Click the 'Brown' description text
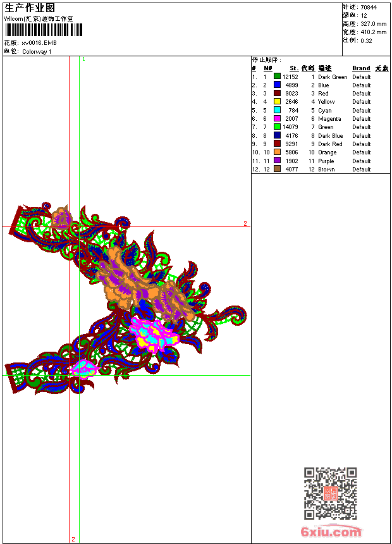The width and height of the screenshot is (392, 544). click(326, 170)
